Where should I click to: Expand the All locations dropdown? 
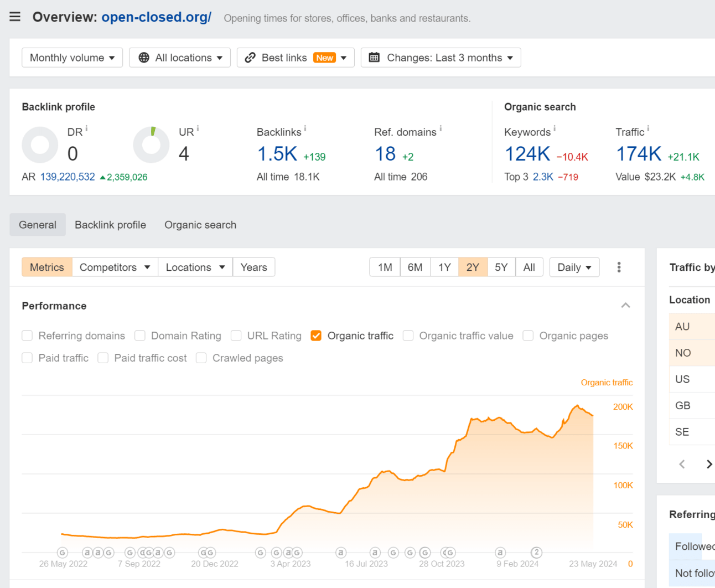click(180, 58)
